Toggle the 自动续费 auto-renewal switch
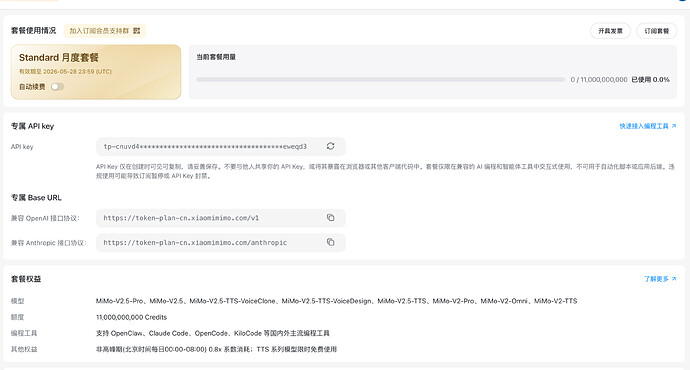The image size is (690, 370). click(x=57, y=87)
